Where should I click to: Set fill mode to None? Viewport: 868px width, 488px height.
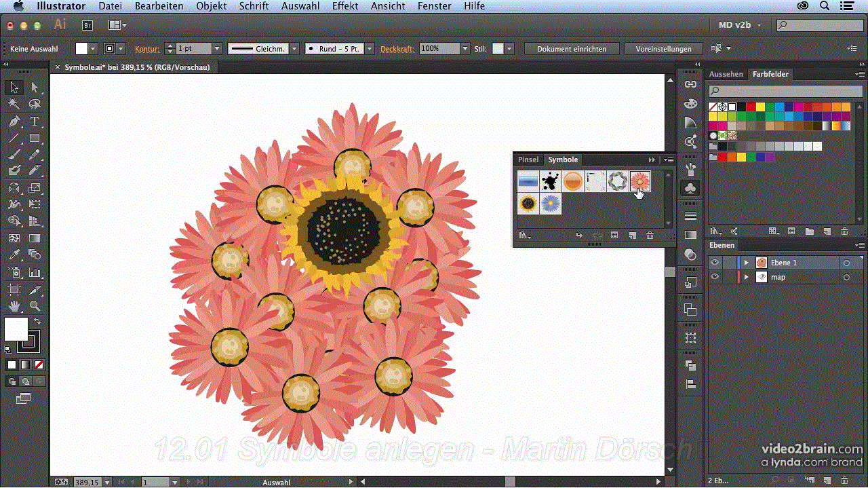tap(39, 364)
